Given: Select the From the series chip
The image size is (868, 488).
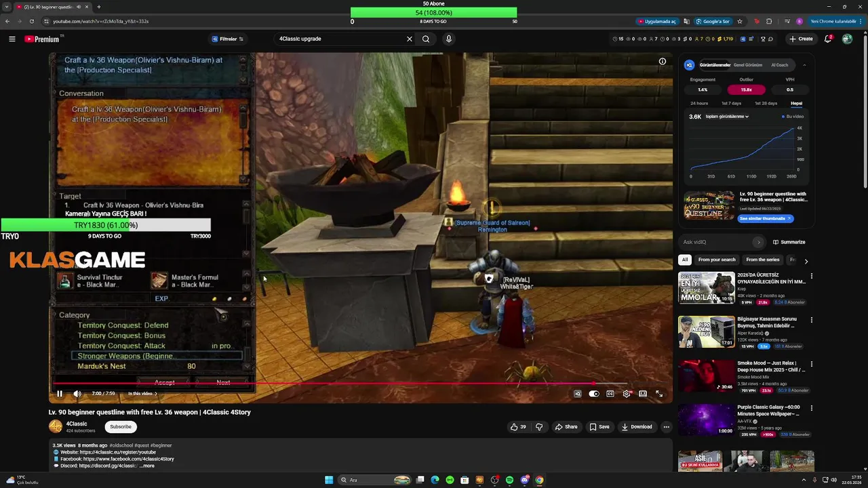Looking at the screenshot, I should pos(763,260).
